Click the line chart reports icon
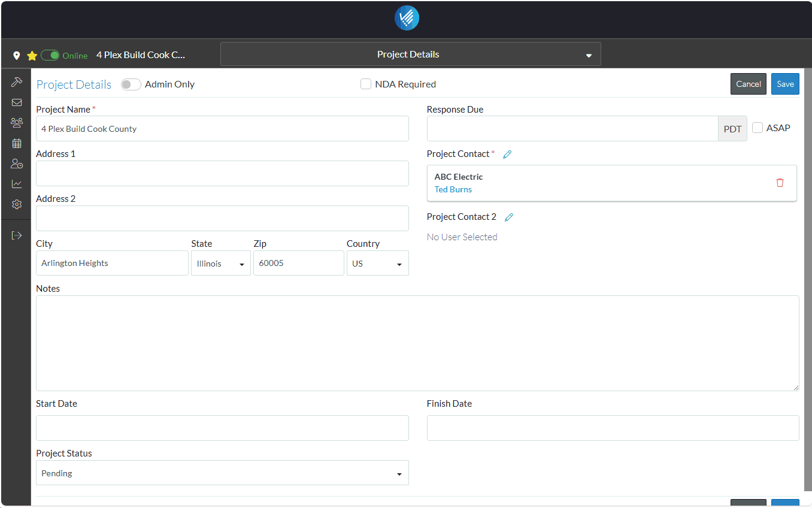Screen dimensions: 812x508 coord(17,184)
